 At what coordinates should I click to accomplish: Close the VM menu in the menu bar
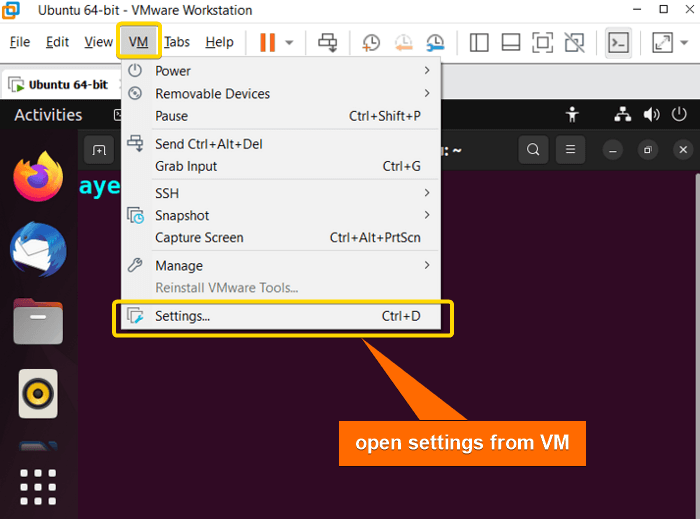click(138, 42)
